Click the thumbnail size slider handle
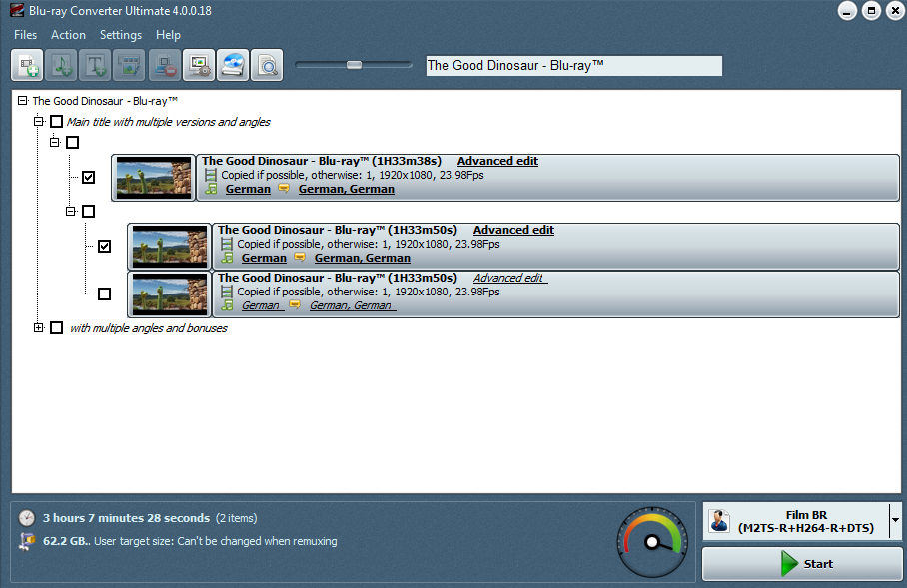Image resolution: width=907 pixels, height=588 pixels. 354,65
